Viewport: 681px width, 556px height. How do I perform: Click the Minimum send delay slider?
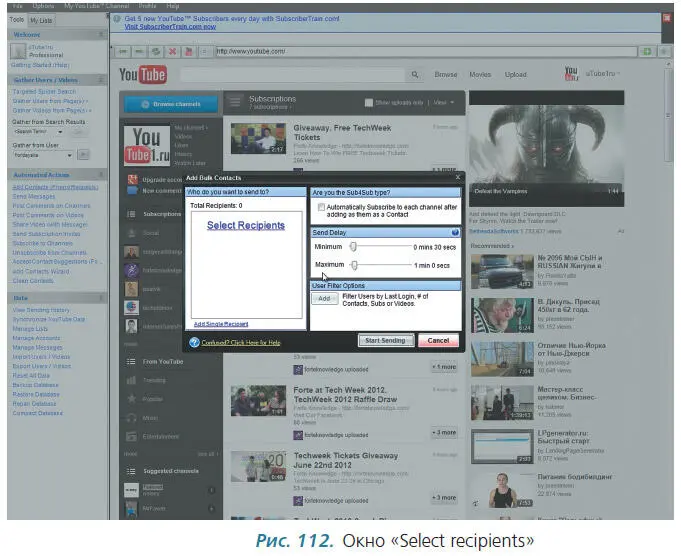coord(354,247)
